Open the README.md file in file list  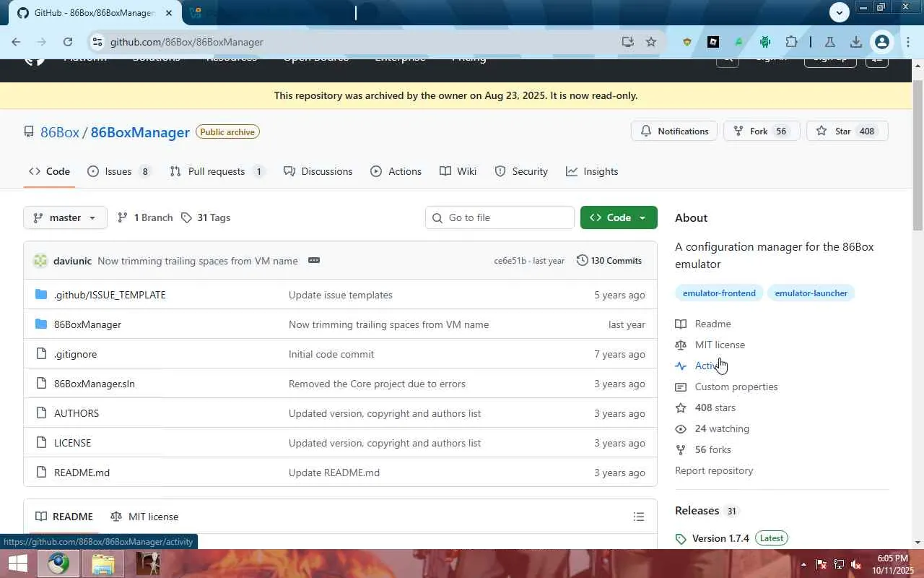coord(82,473)
